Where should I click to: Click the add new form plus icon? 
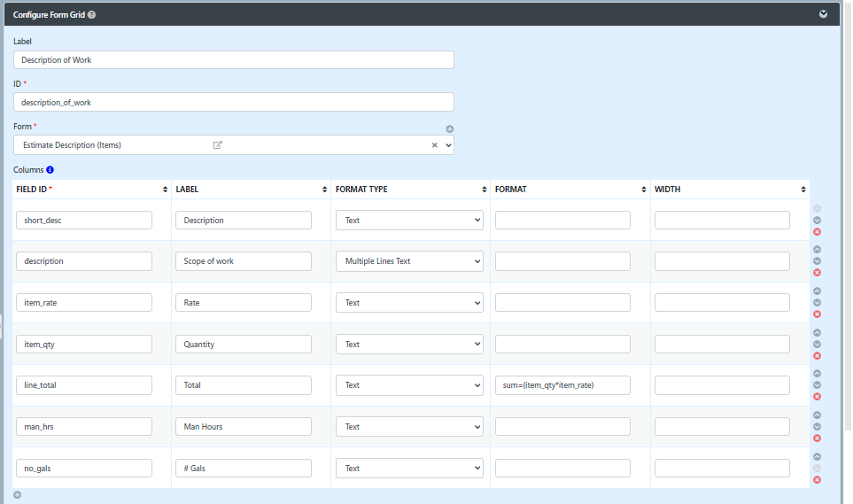pyautogui.click(x=449, y=129)
